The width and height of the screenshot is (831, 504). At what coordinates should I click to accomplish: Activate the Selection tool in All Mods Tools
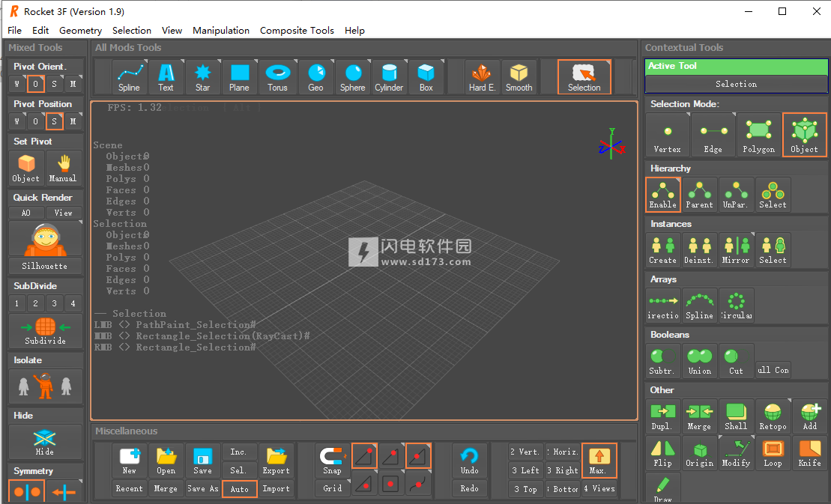tap(584, 77)
